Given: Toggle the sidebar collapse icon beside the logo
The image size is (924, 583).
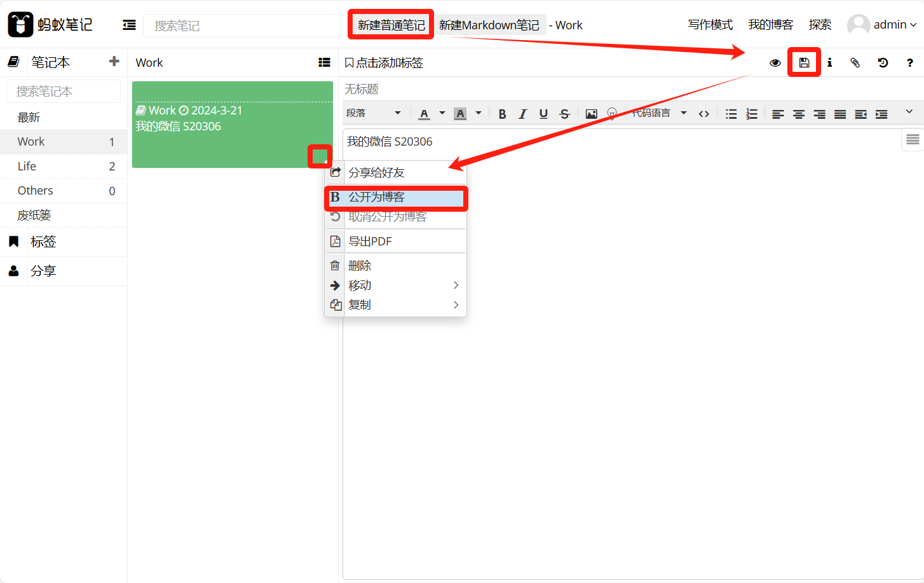Looking at the screenshot, I should tap(129, 25).
